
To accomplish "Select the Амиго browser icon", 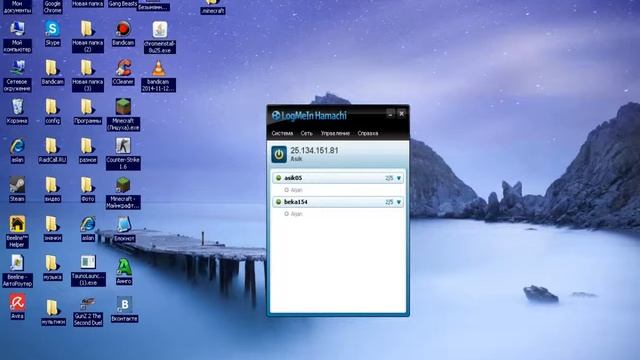I will (124, 271).
